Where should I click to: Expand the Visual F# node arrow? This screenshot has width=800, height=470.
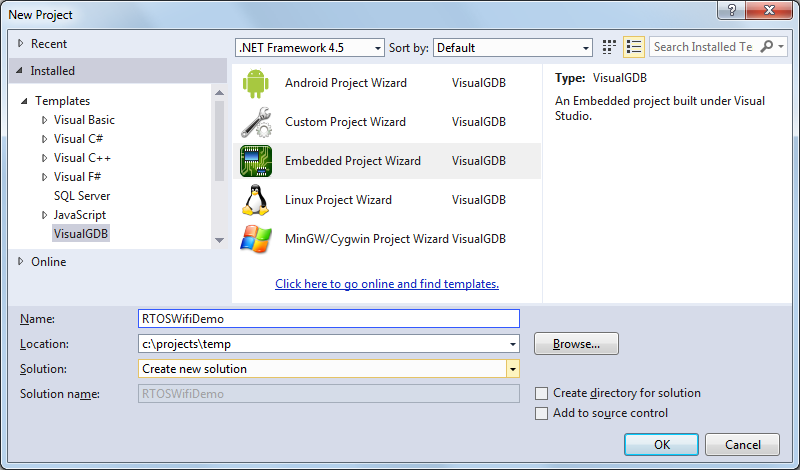pyautogui.click(x=44, y=177)
